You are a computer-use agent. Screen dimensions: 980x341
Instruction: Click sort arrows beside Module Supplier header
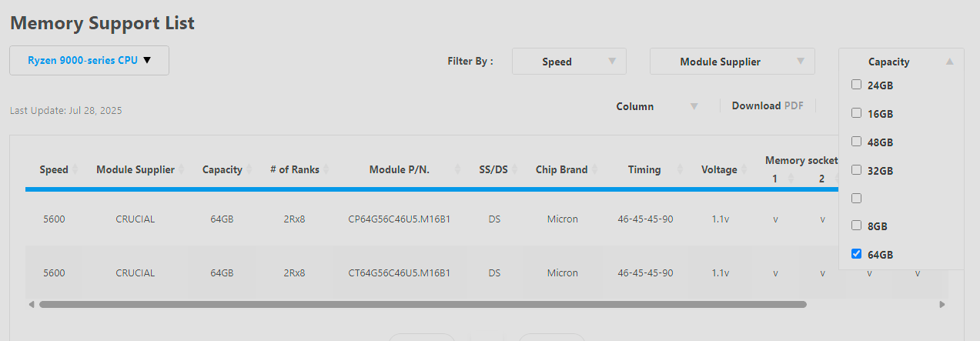click(182, 169)
